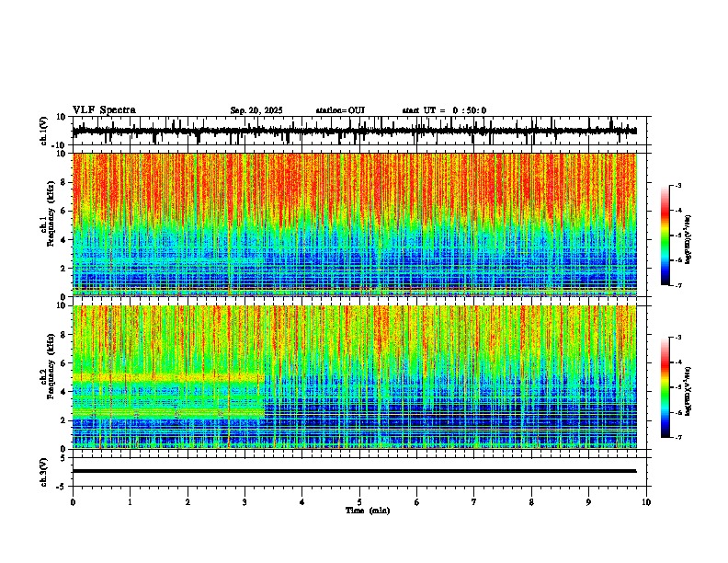
Task: Click the flat ch.3 voltage trace
Action: point(354,471)
